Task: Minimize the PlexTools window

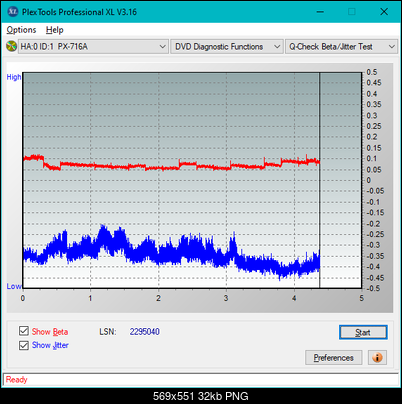Action: 320,12
